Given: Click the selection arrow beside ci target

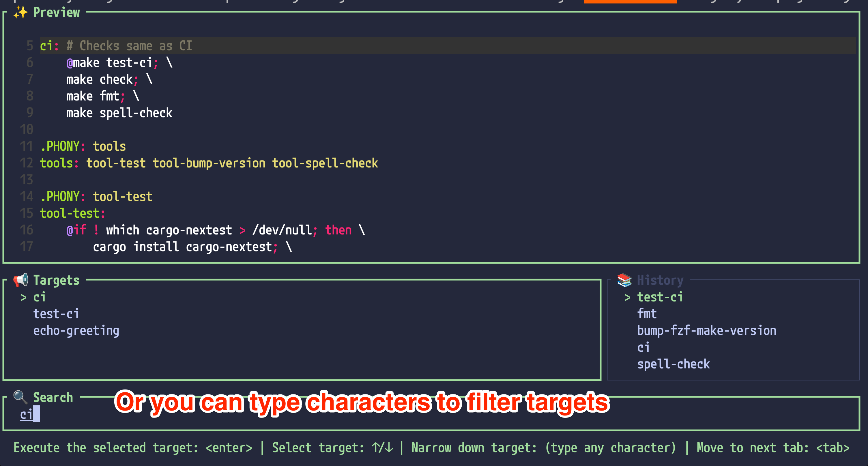Looking at the screenshot, I should [x=23, y=297].
